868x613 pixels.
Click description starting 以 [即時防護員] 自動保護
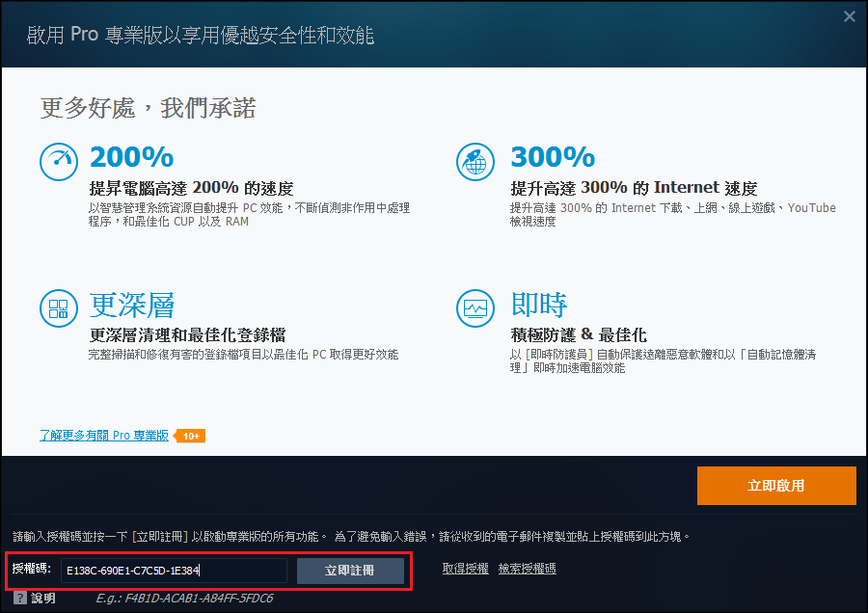point(663,361)
